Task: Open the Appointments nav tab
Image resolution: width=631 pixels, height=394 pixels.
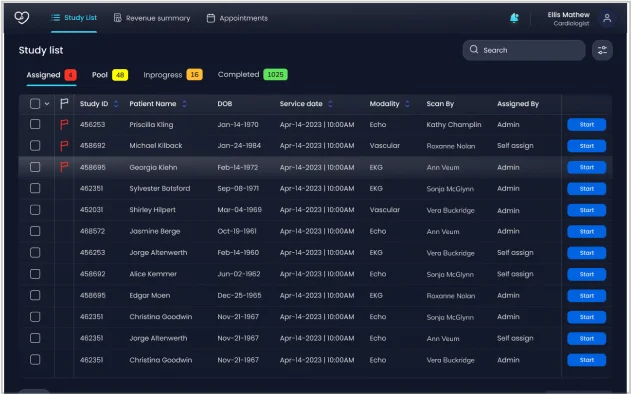Action: click(237, 18)
